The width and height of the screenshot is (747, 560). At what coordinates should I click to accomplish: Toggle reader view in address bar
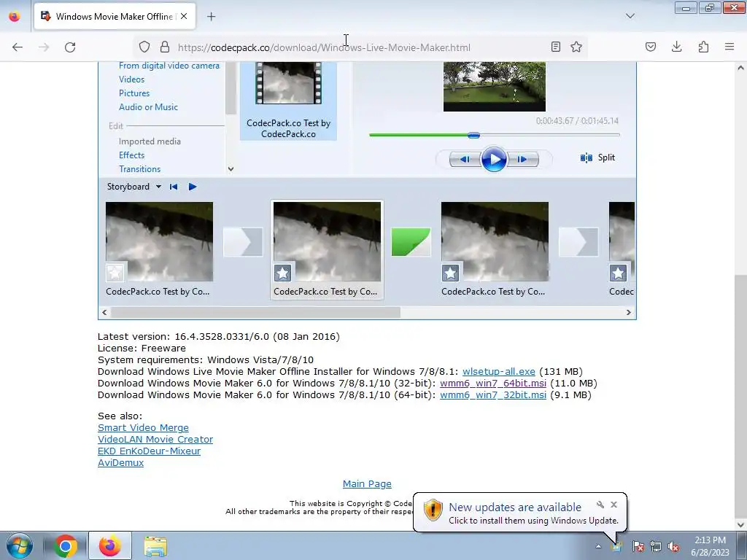point(555,47)
